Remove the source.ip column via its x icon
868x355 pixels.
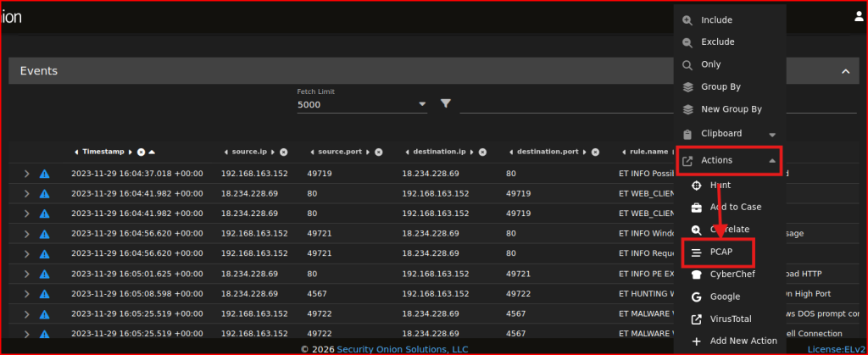pos(284,153)
